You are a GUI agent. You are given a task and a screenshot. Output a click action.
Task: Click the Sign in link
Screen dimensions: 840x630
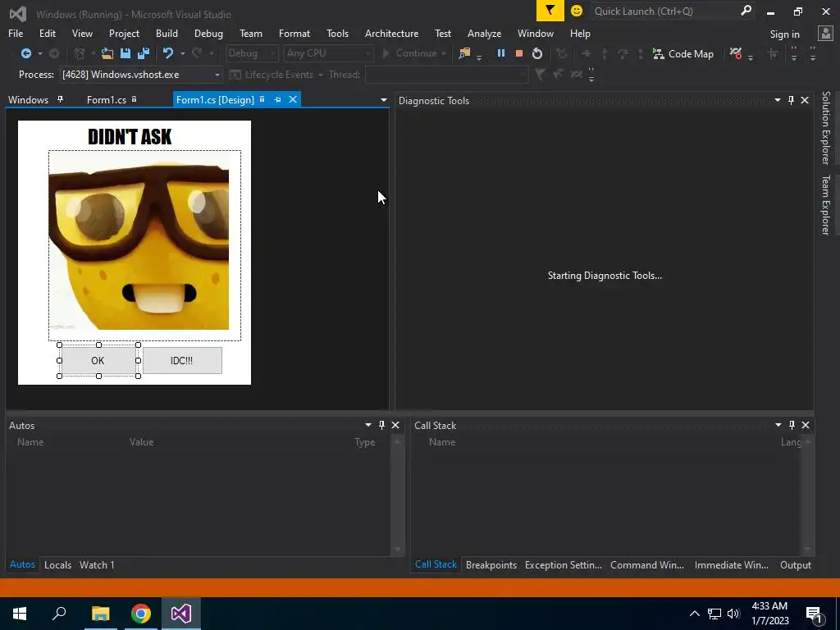[784, 34]
